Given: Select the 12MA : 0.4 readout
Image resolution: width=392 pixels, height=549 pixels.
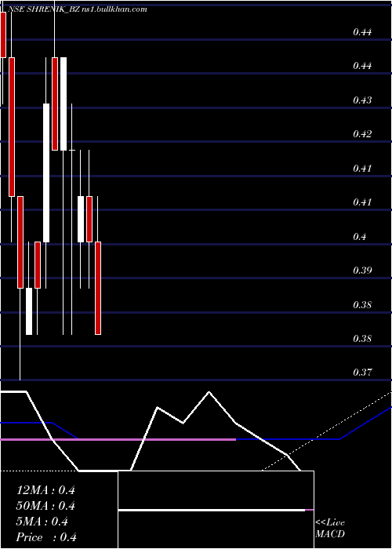Looking at the screenshot, I should 45,490.
